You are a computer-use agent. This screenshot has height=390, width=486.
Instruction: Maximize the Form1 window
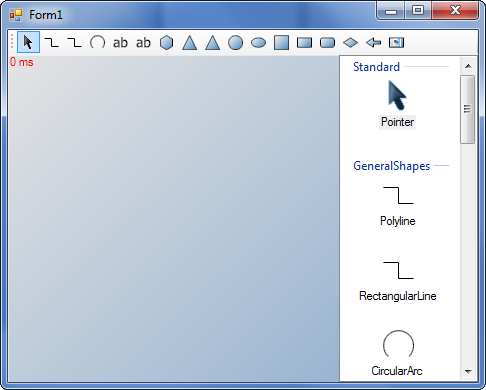(418, 11)
